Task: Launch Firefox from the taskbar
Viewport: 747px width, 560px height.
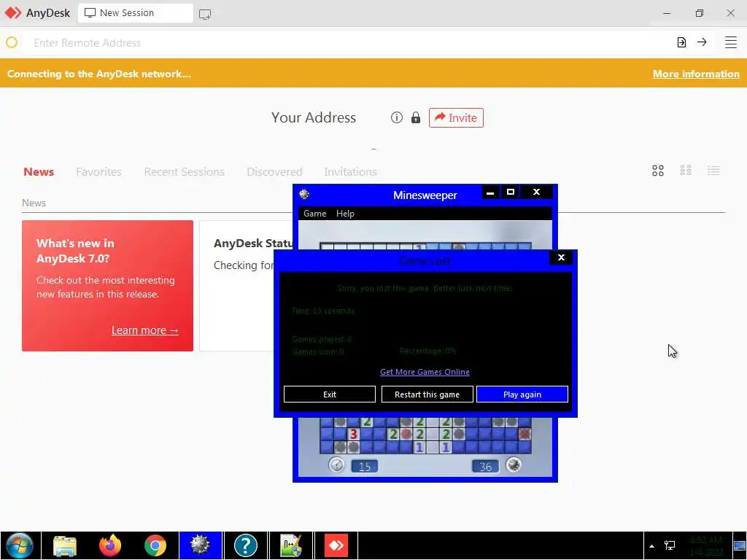Action: (110, 545)
